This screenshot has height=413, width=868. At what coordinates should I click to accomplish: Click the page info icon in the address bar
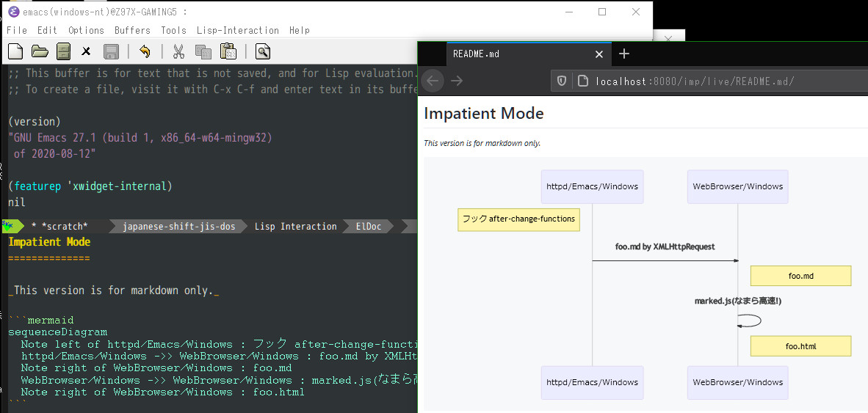click(x=582, y=81)
